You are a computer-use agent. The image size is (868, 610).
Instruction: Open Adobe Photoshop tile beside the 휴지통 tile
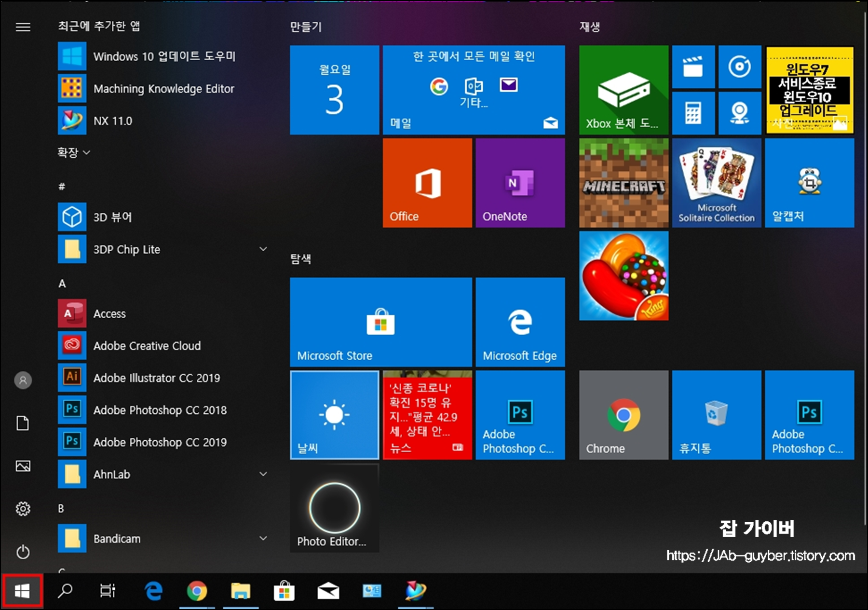tap(810, 415)
